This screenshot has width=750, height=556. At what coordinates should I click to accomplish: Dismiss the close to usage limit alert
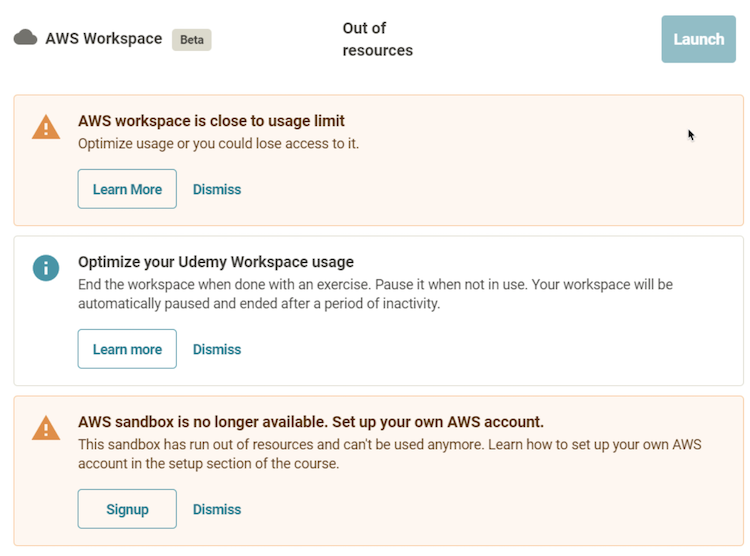(217, 189)
